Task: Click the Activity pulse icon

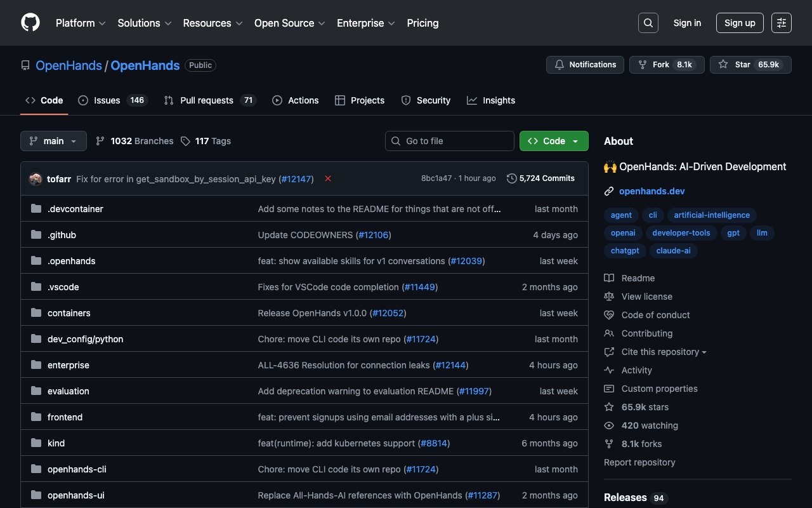Action: [x=609, y=370]
